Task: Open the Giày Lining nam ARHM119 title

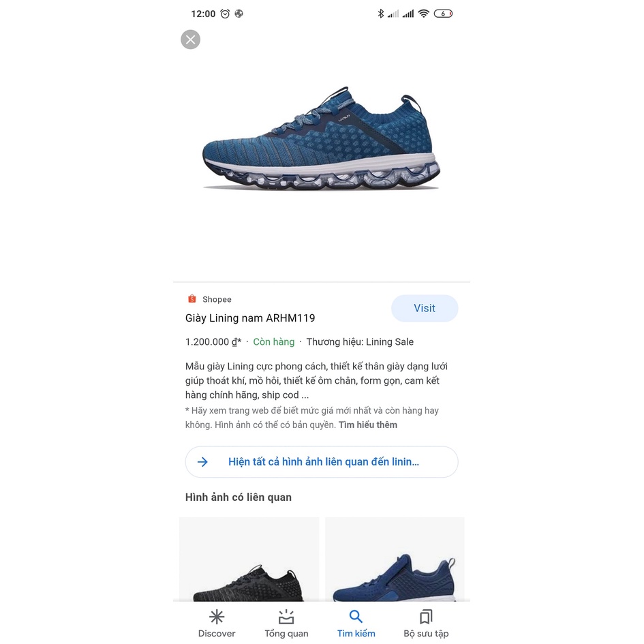Action: point(250,318)
